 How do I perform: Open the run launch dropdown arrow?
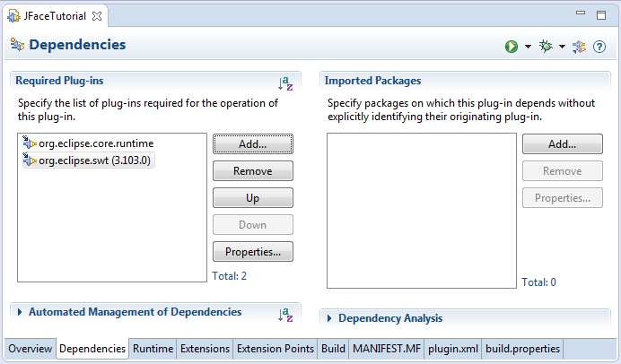pos(528,47)
